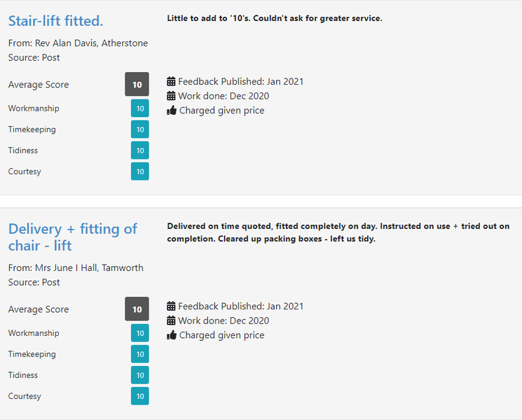The width and height of the screenshot is (522, 420).
Task: Click Average Score badge in Mrs Hall's review
Action: tap(137, 309)
